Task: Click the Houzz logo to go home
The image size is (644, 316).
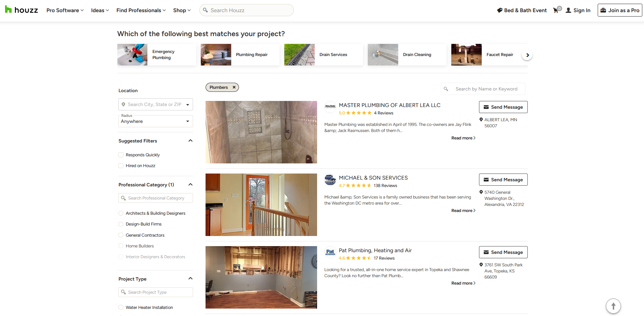Action: pos(21,10)
